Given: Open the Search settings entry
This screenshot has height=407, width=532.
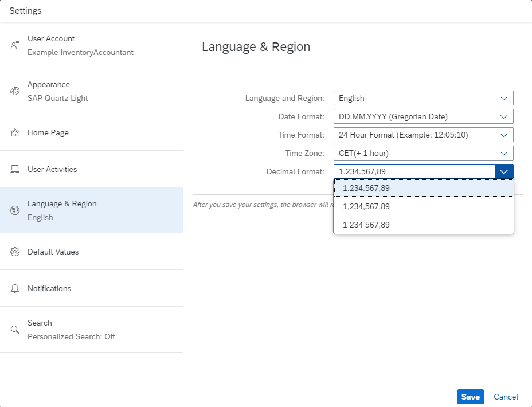Looking at the screenshot, I should point(92,330).
